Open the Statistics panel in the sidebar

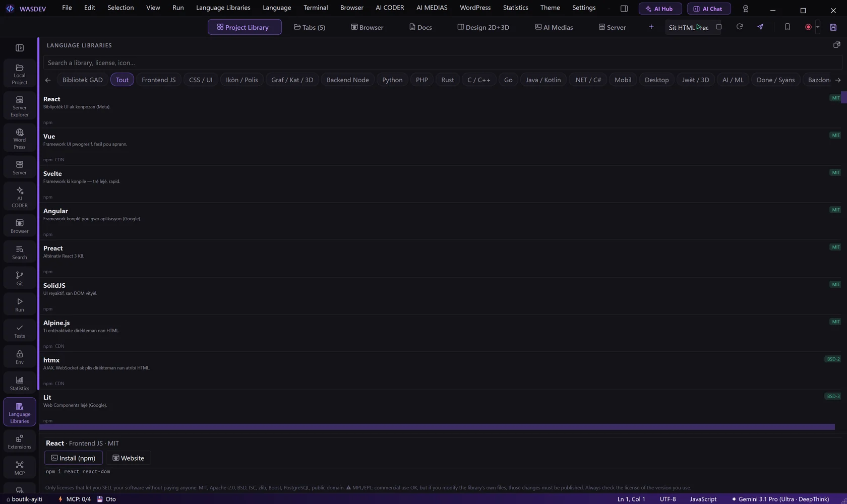(x=20, y=384)
